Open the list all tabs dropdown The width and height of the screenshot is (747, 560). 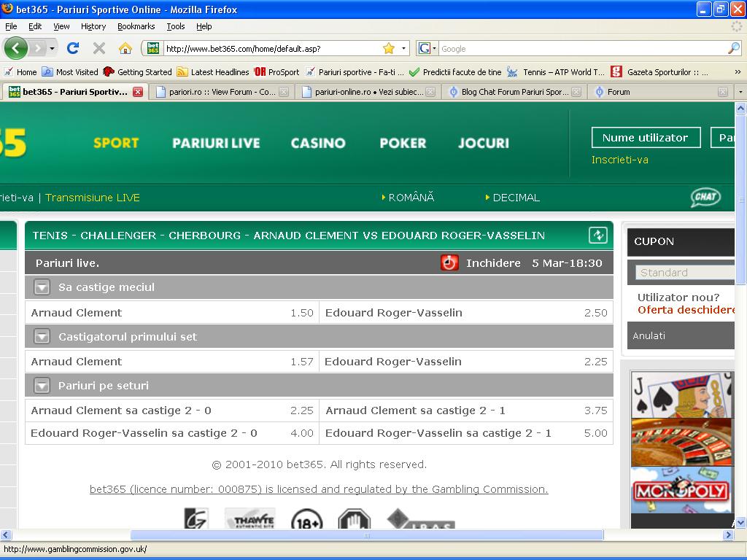[740, 92]
